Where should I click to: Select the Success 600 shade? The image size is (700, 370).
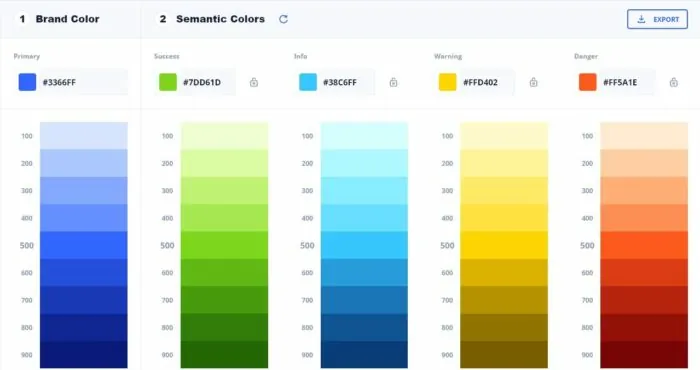point(225,273)
